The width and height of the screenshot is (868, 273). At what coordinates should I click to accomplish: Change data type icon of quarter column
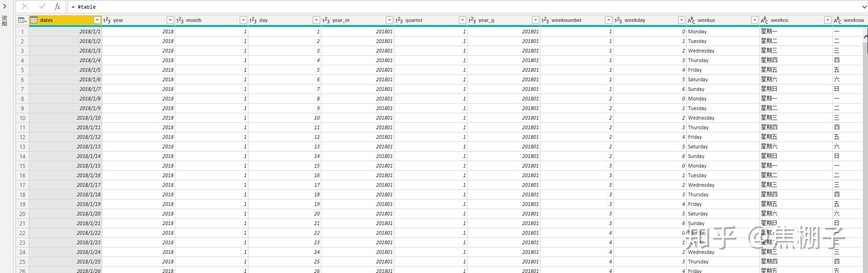[399, 20]
